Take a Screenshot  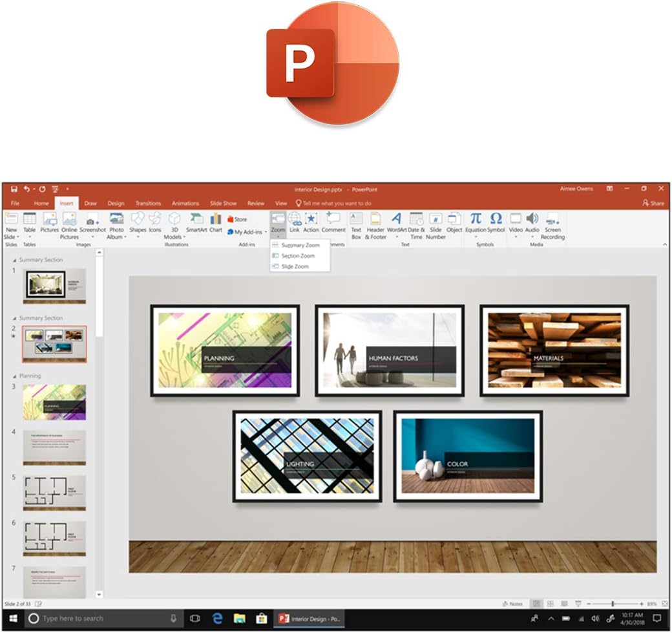pyautogui.click(x=93, y=226)
